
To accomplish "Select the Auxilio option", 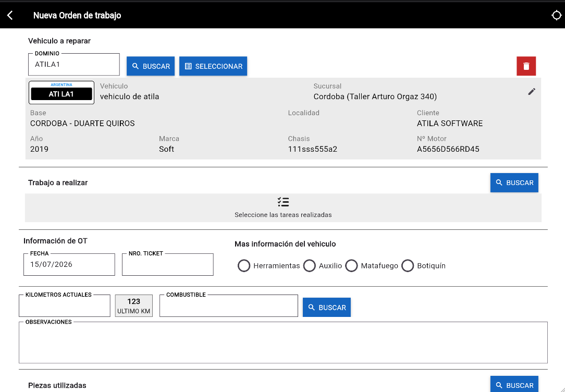I will pyautogui.click(x=309, y=265).
